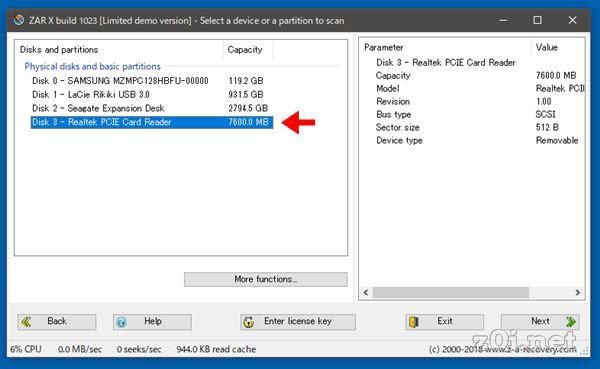Click the Help globe icon

pos(121,322)
